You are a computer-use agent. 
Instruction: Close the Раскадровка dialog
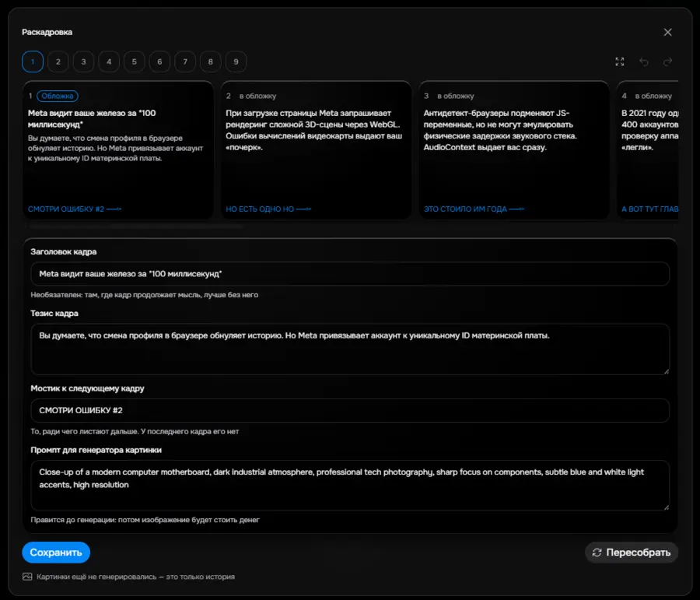click(667, 32)
